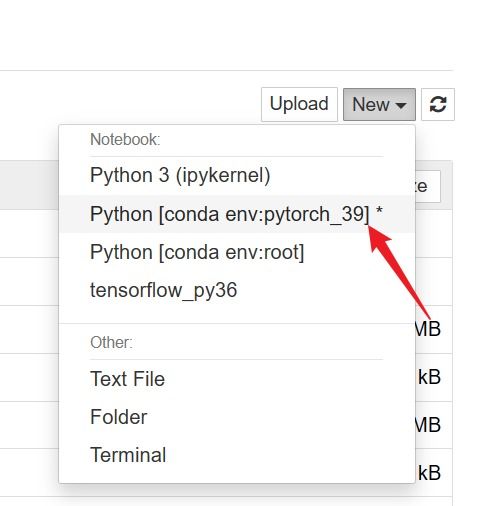
Task: Click the refresh notebook list icon
Action: (x=438, y=104)
